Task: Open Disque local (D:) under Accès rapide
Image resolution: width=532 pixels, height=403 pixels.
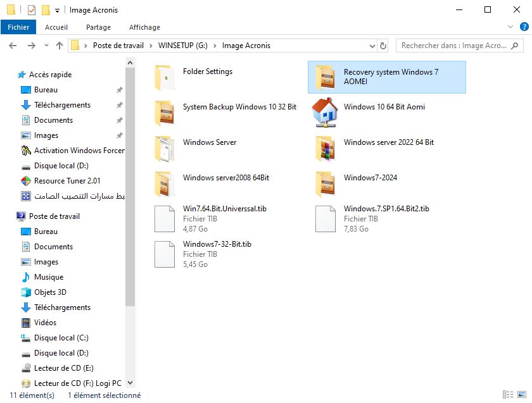Action: tap(61, 166)
